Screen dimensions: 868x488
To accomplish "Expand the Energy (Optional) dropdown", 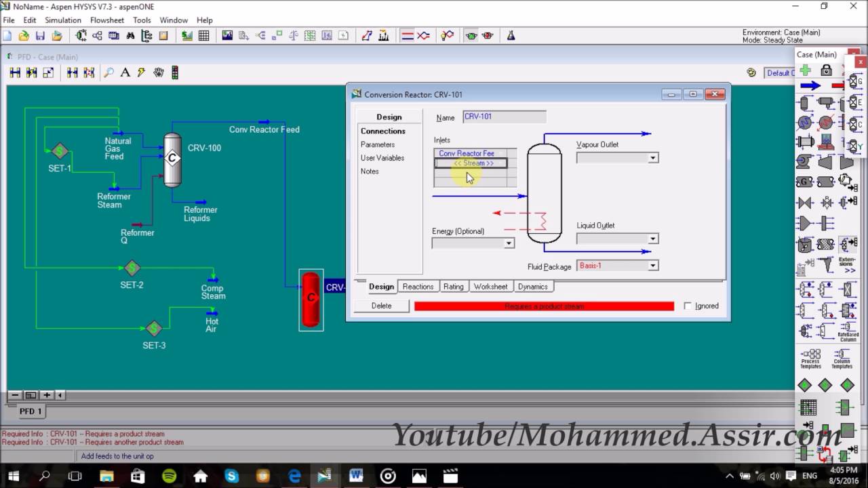I will coord(509,243).
